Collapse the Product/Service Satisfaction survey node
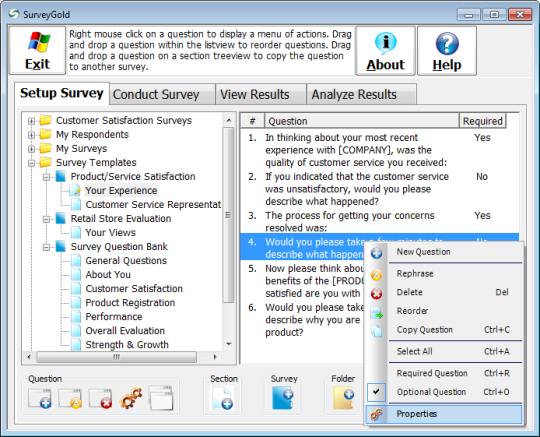 46,177
